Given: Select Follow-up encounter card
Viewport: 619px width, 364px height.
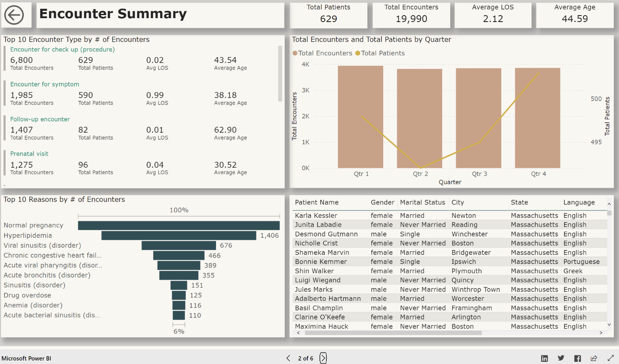Looking at the screenshot, I should click(141, 128).
